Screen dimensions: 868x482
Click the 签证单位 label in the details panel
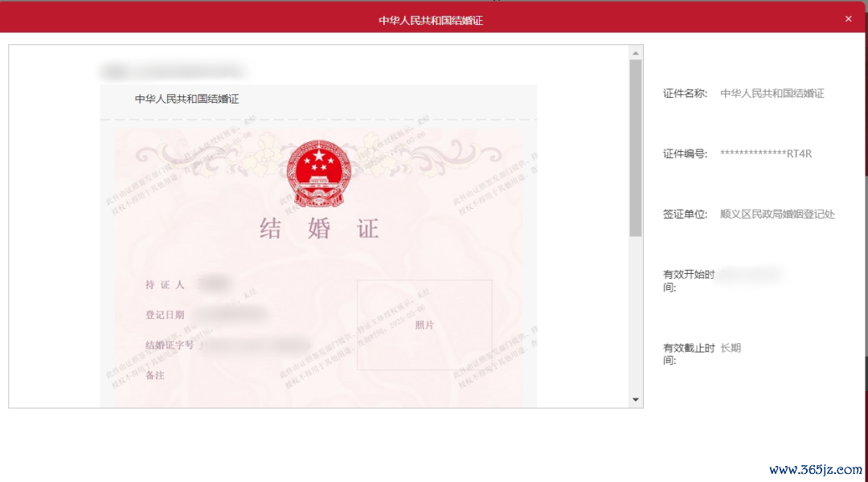686,214
